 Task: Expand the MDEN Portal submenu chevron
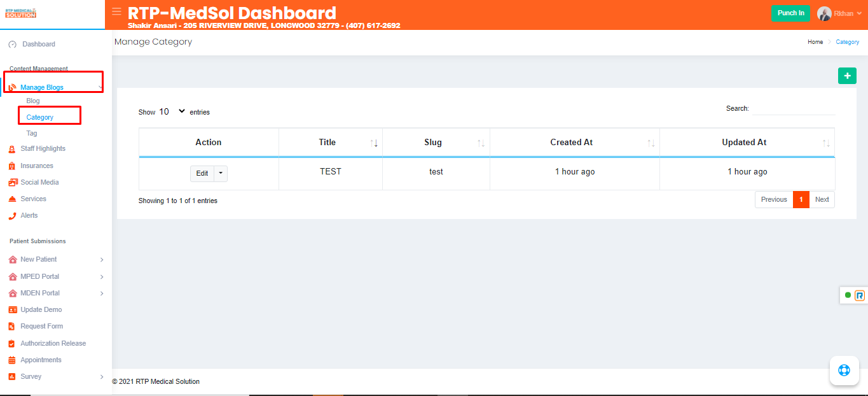[x=102, y=293]
